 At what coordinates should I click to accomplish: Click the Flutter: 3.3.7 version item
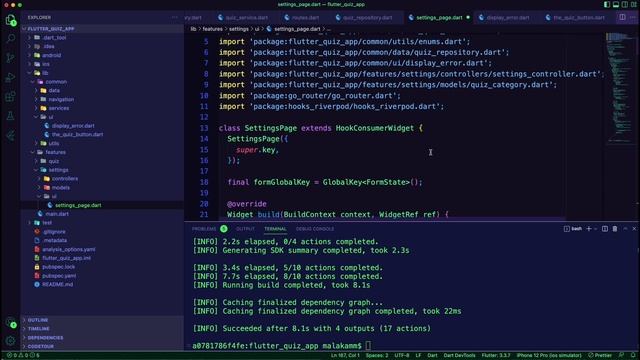[x=496, y=356]
